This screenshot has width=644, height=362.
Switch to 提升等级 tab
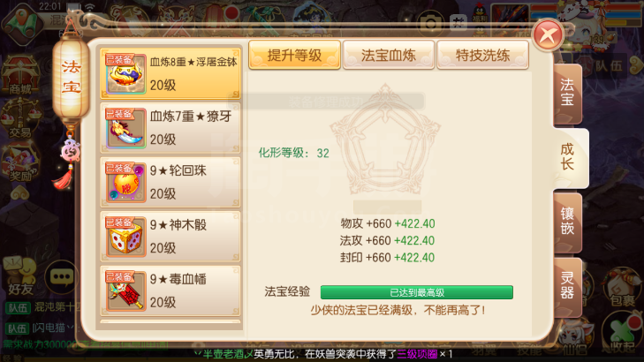click(294, 55)
